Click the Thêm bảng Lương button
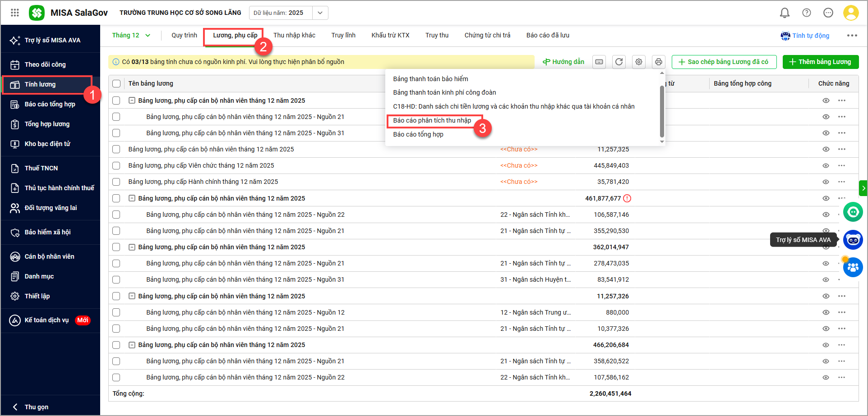The width and height of the screenshot is (868, 416). [820, 62]
